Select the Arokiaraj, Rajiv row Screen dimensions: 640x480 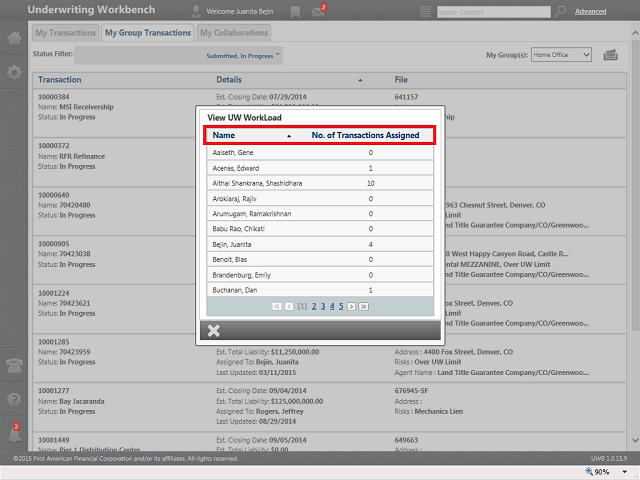point(320,199)
